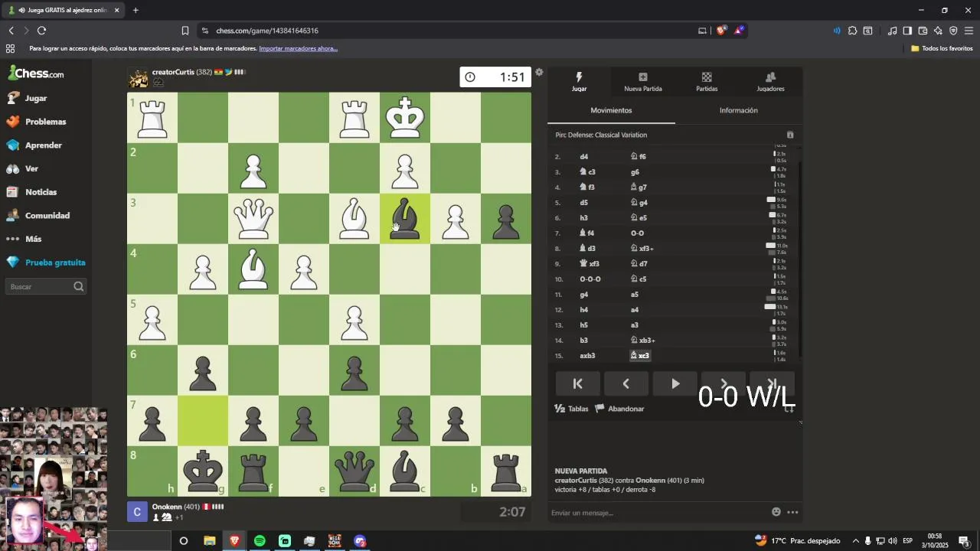Open Onokenn player name

coord(167,507)
